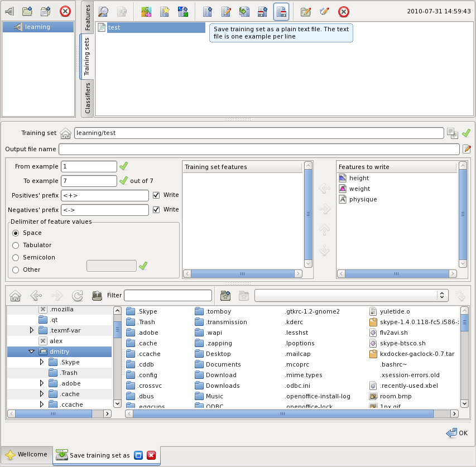
Task: Select the Tabulator delimiter option
Action: [16, 245]
